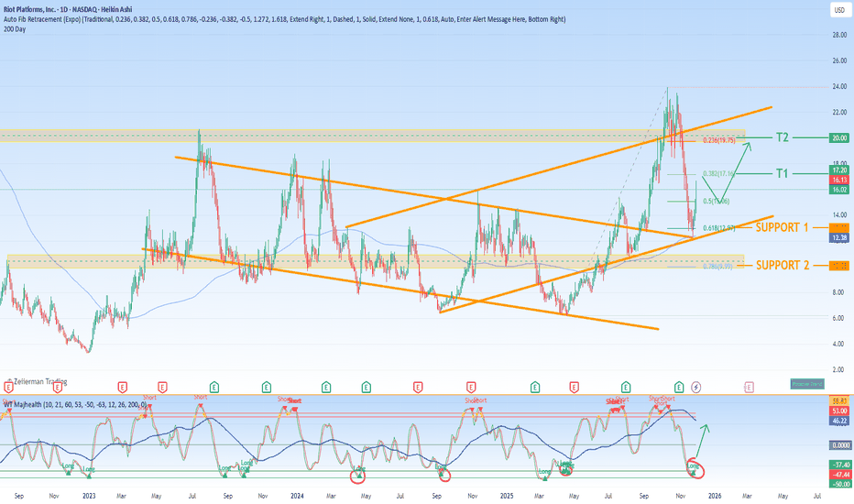Click the purple lightning event icon
The image size is (854, 504).
695,387
